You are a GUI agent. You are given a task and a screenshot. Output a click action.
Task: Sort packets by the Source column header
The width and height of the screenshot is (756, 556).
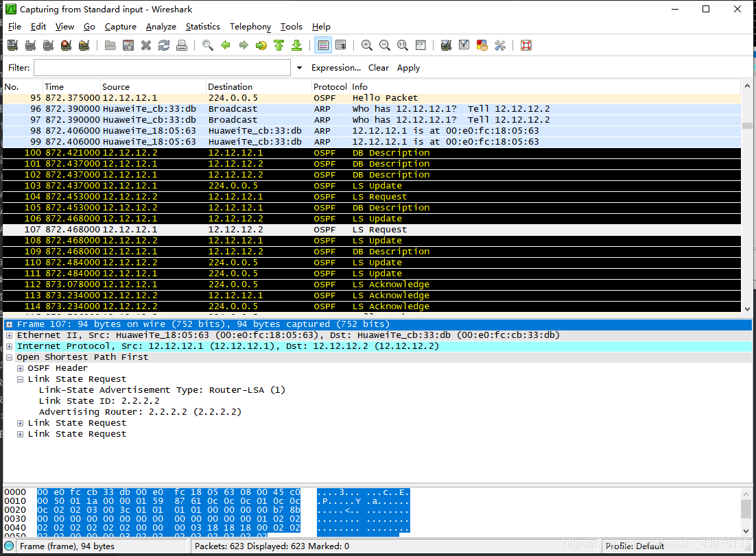[x=153, y=86]
